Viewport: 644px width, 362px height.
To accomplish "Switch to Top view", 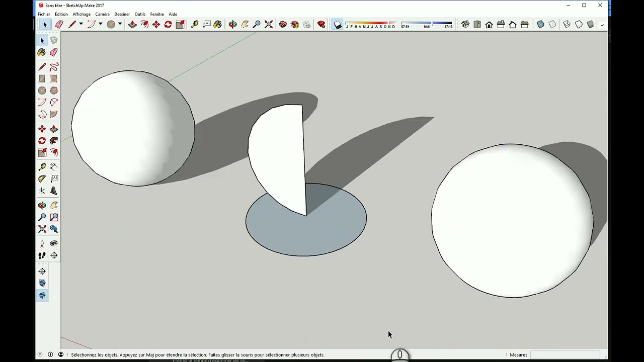I will click(477, 25).
